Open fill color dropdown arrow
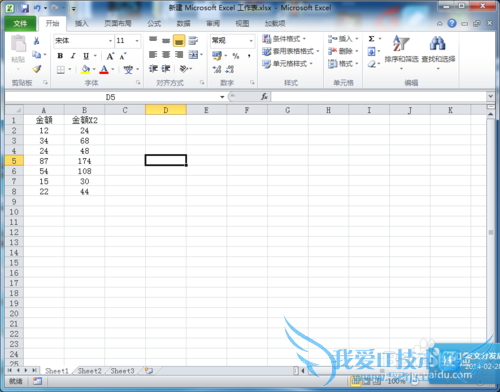The height and width of the screenshot is (392, 500). pyautogui.click(x=94, y=69)
